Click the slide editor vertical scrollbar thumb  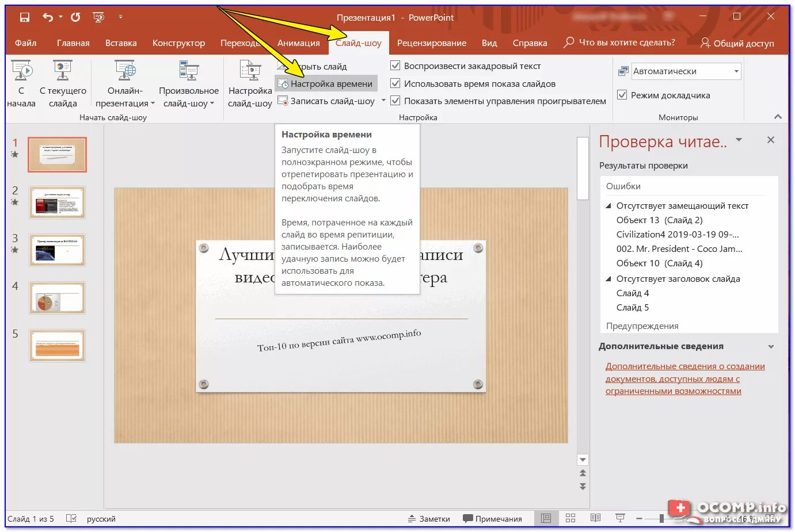coord(583,168)
